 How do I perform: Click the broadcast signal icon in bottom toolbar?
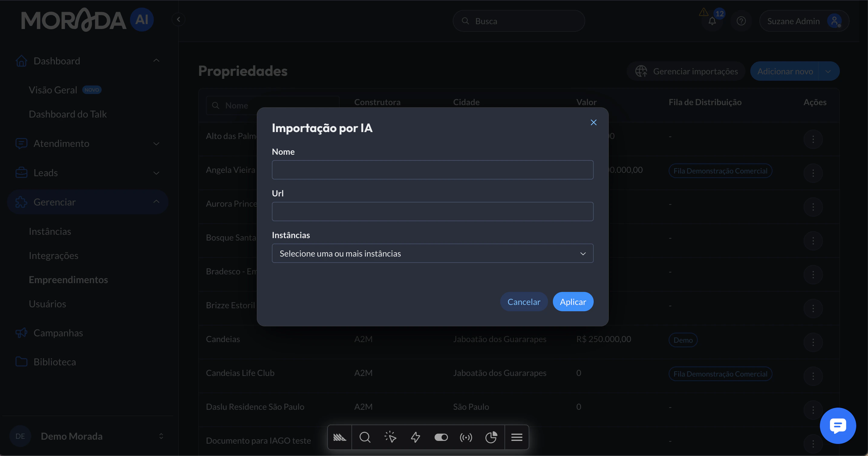(x=466, y=437)
